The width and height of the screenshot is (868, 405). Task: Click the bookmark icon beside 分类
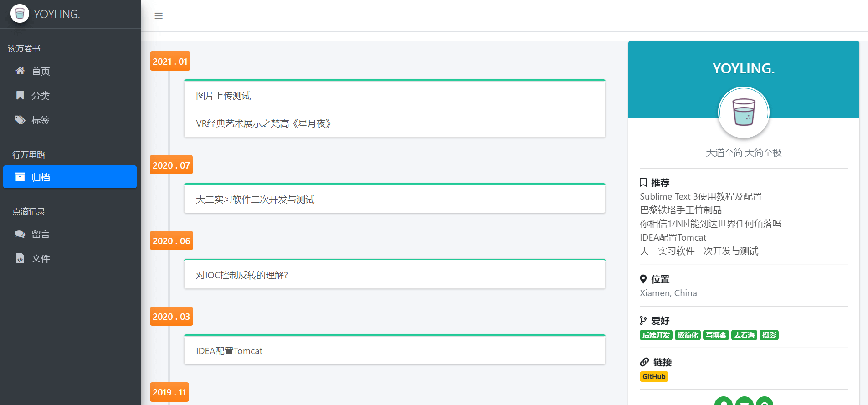pos(20,95)
